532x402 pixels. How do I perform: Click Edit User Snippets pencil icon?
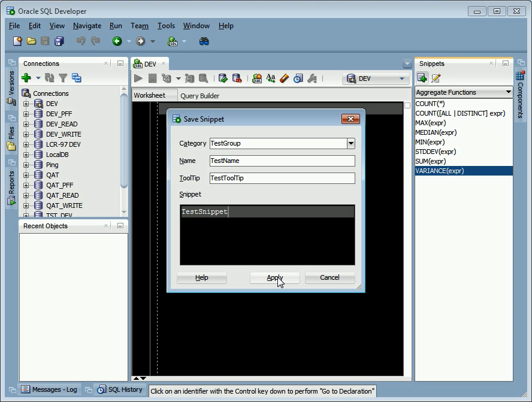click(x=436, y=78)
